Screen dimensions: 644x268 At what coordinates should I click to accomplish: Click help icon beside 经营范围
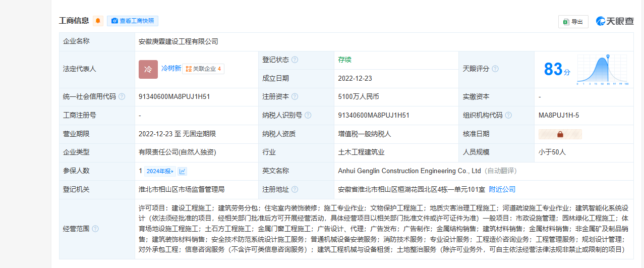point(95,229)
